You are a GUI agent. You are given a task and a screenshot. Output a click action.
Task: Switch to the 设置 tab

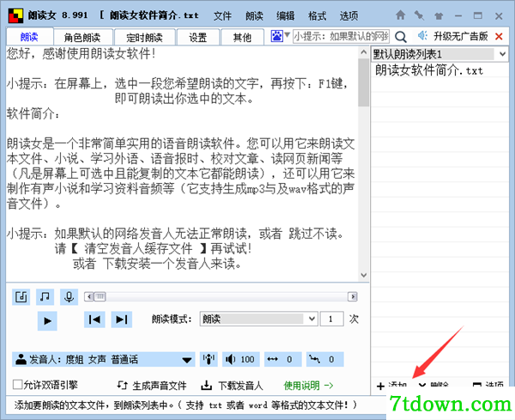click(197, 38)
